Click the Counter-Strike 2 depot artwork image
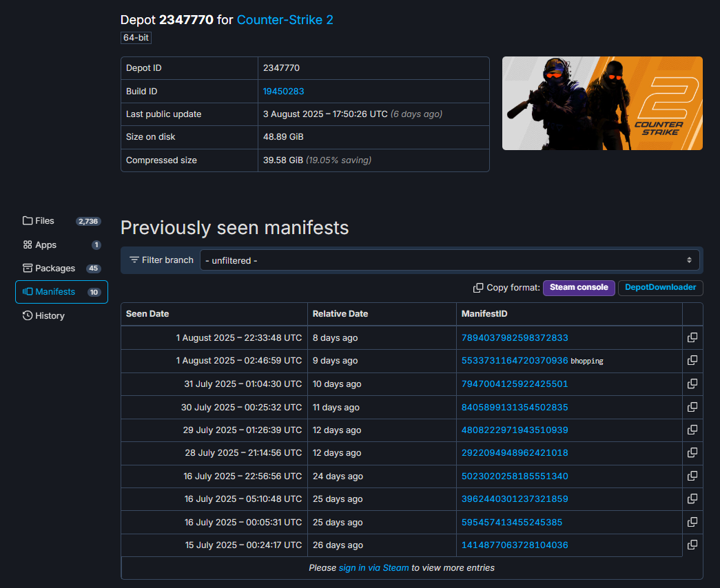The height and width of the screenshot is (588, 720). tap(602, 103)
